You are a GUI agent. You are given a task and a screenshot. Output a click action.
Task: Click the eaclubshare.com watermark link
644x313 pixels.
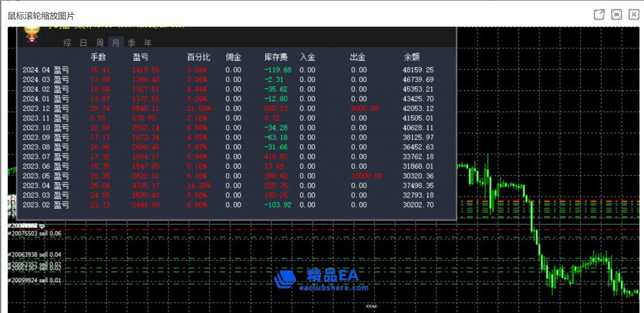(x=333, y=287)
